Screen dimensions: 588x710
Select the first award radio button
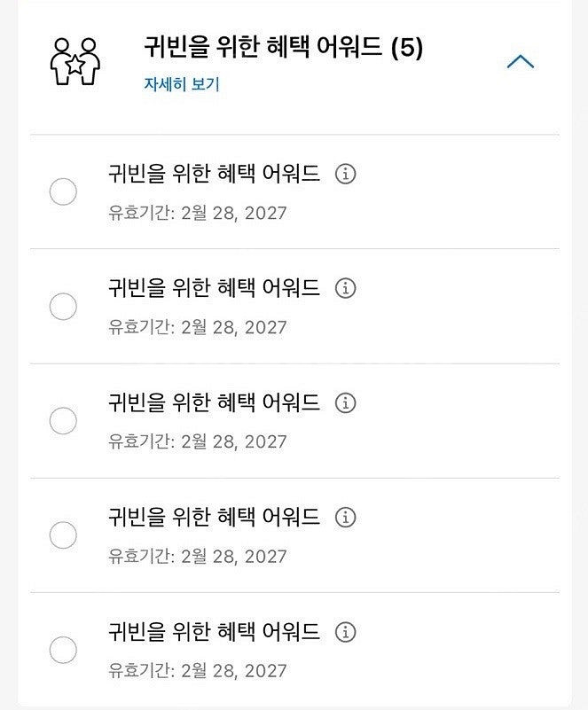pyautogui.click(x=63, y=191)
